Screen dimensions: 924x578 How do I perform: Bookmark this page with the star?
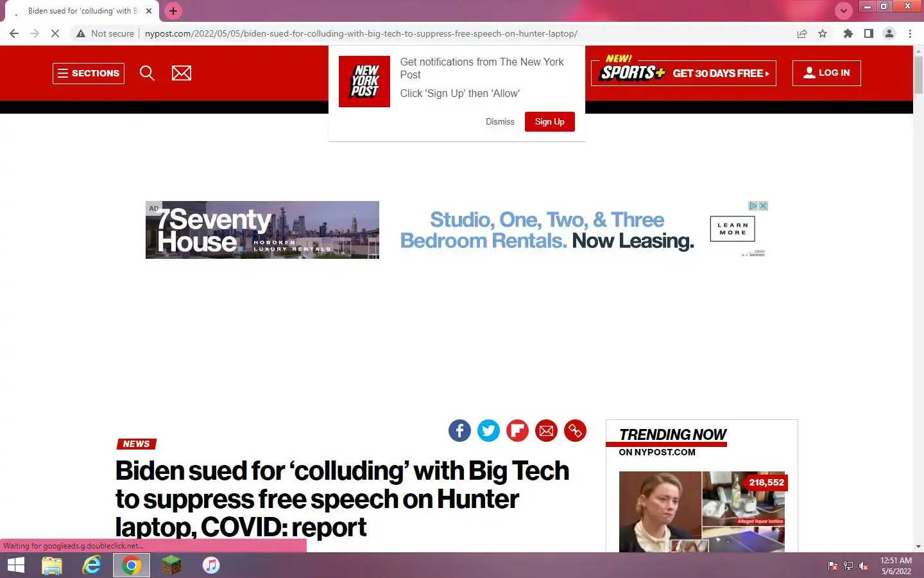coord(823,33)
